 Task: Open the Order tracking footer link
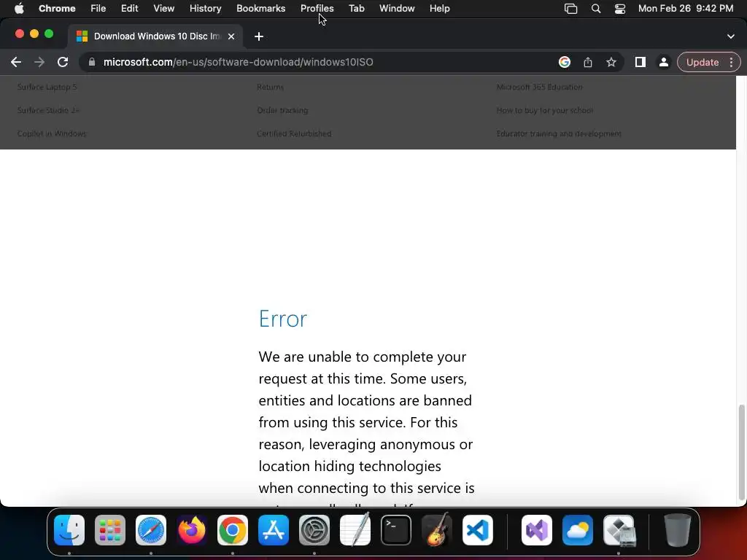[x=282, y=111]
